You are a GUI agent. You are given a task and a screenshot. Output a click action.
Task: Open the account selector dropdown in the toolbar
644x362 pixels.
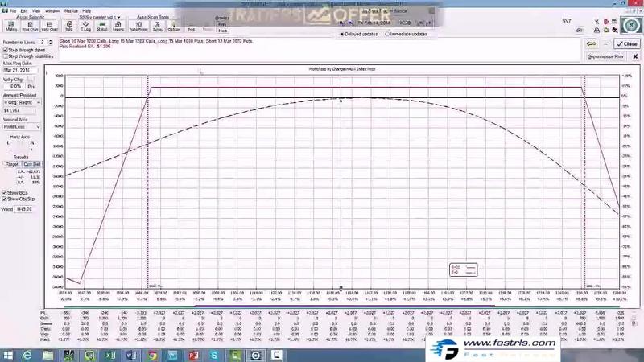coord(100,17)
